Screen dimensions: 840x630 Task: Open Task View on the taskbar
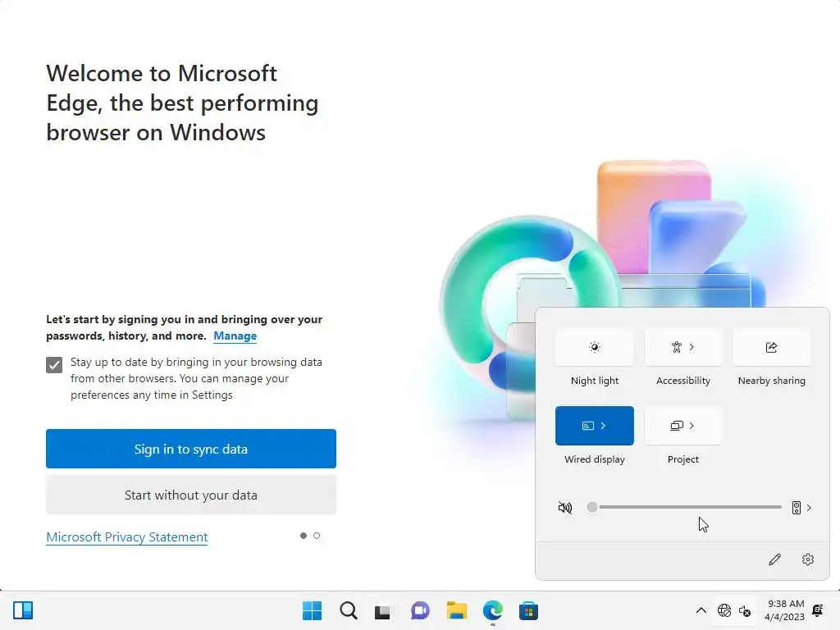click(383, 611)
